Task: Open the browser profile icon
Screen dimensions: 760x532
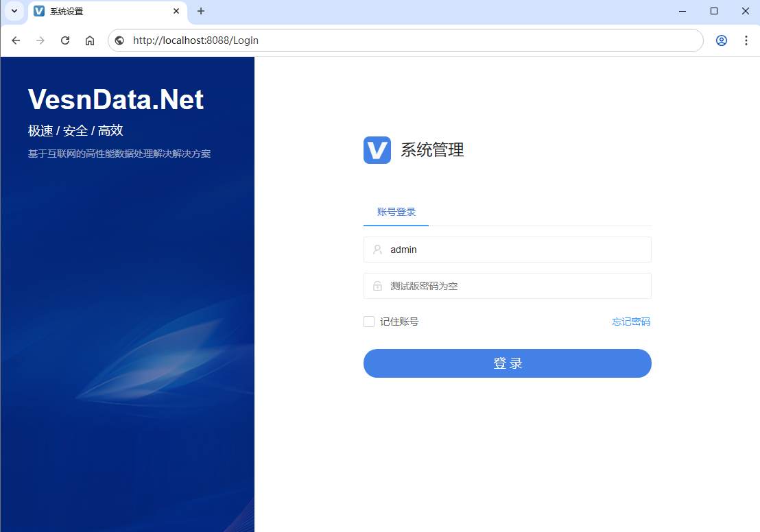Action: pos(721,40)
